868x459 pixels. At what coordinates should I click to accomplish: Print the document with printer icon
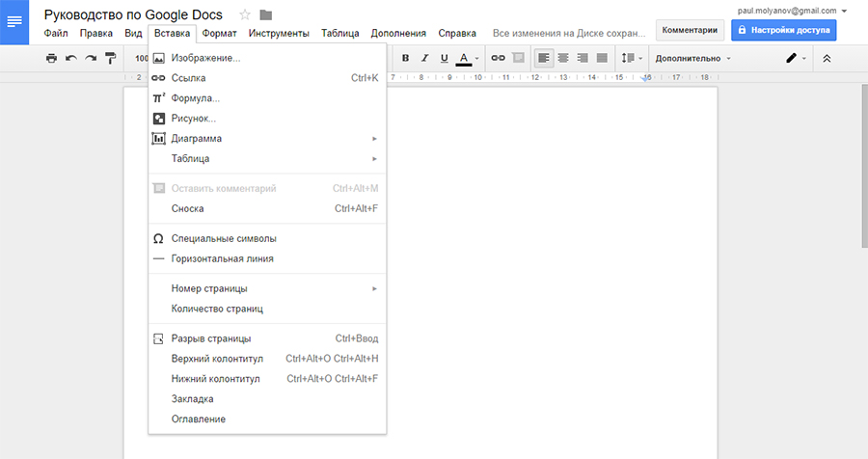click(51, 58)
